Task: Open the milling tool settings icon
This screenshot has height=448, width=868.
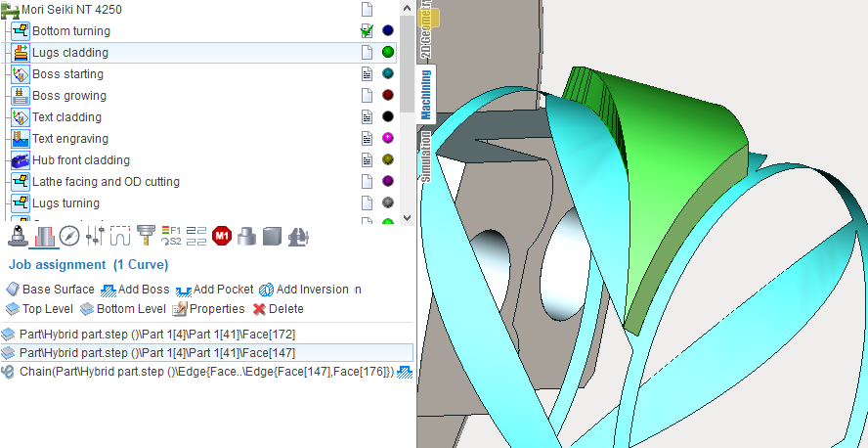Action: 146,236
